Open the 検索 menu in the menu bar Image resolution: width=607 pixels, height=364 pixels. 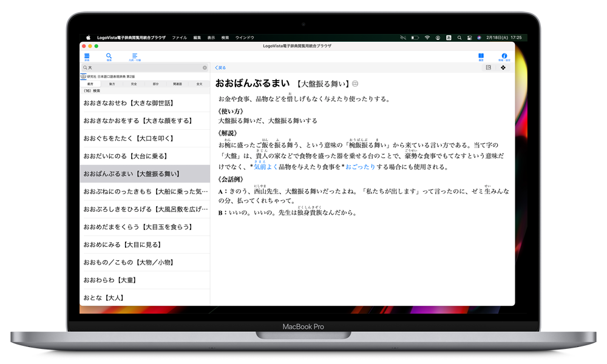[225, 38]
